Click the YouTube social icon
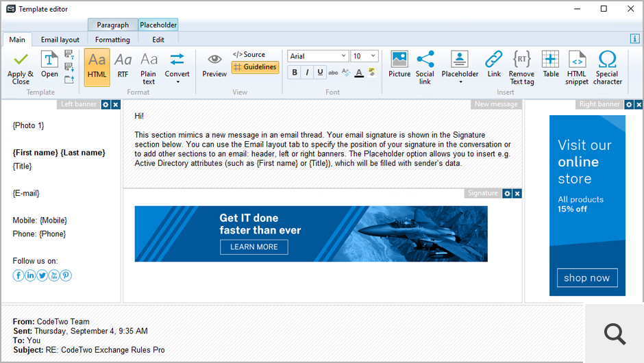This screenshot has height=363, width=644. (54, 275)
